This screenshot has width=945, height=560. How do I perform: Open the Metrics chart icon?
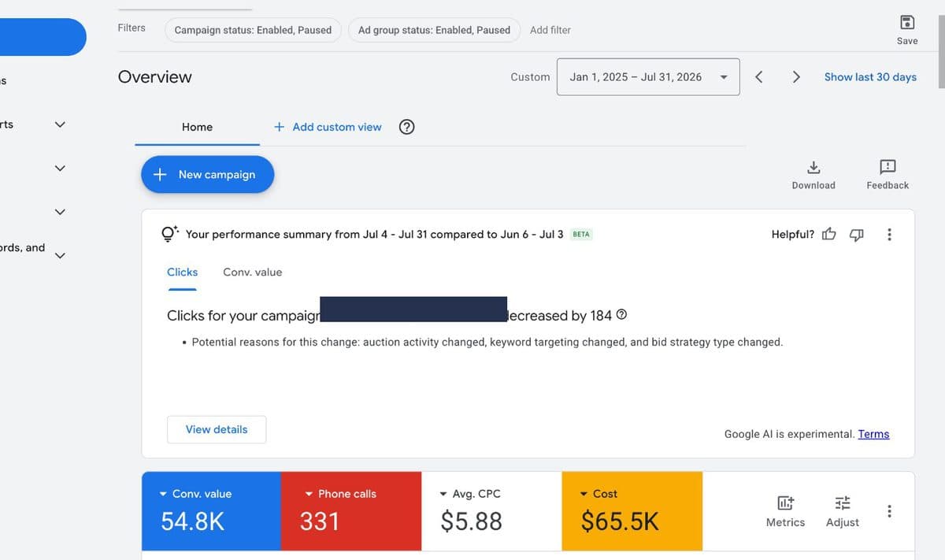tap(785, 503)
